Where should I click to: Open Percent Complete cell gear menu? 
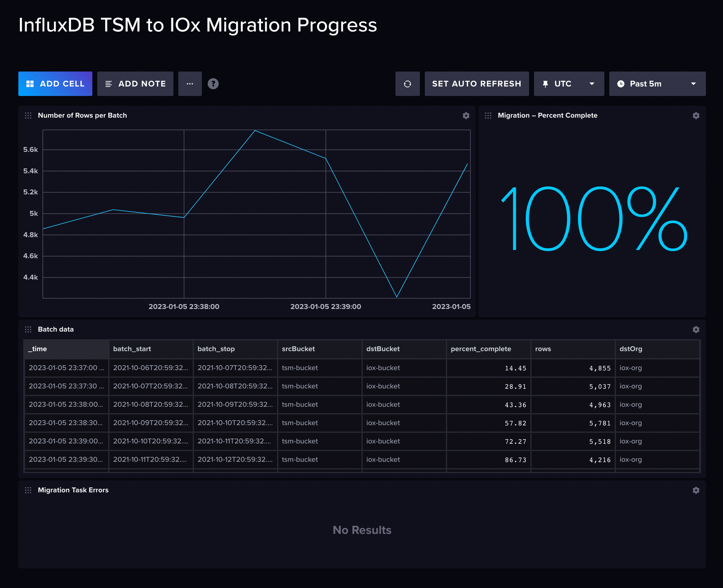pyautogui.click(x=695, y=116)
